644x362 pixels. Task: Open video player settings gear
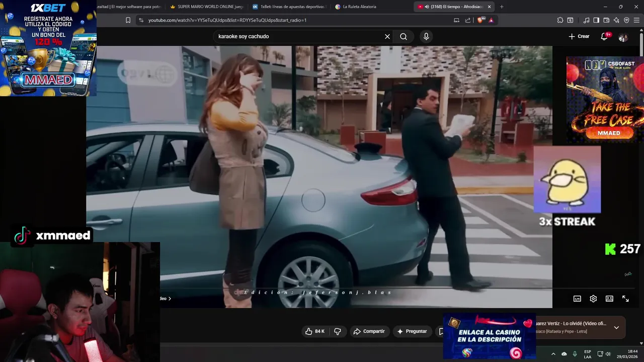(593, 299)
